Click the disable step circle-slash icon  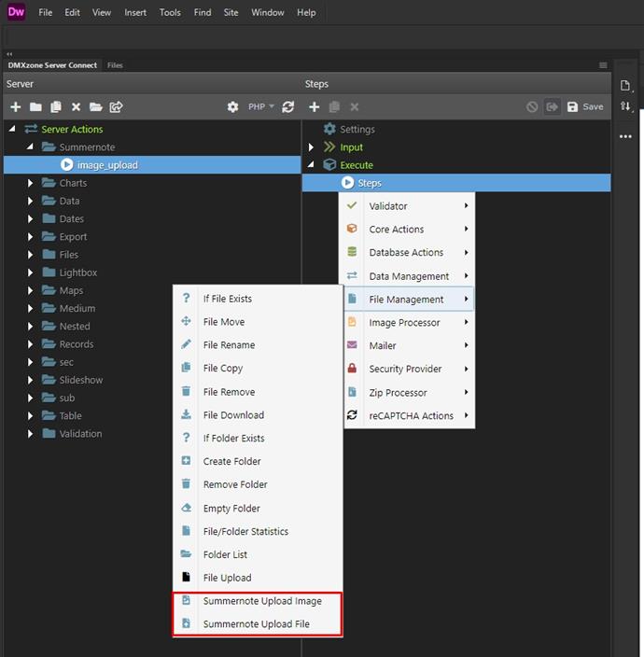(x=532, y=106)
